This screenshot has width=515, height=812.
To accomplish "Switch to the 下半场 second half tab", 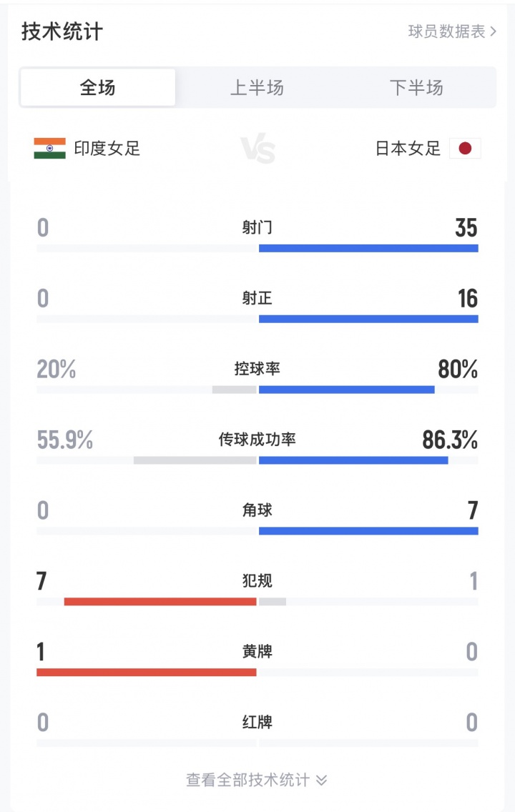I will pyautogui.click(x=416, y=88).
